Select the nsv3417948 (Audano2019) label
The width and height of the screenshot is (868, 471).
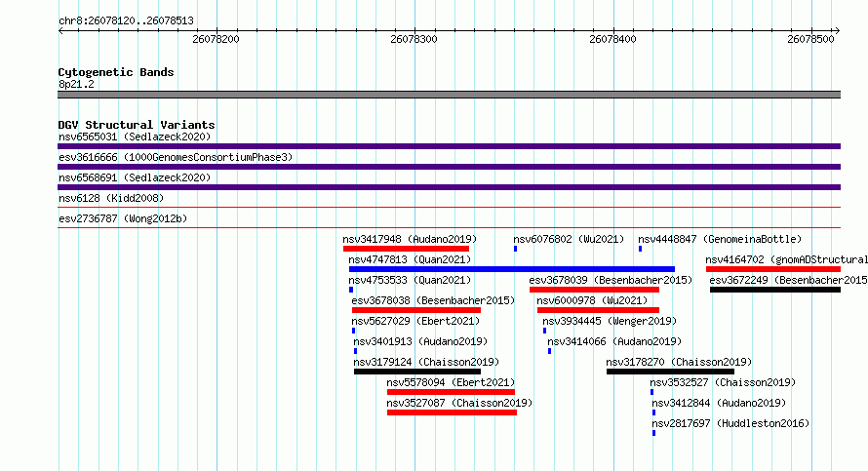click(x=410, y=239)
